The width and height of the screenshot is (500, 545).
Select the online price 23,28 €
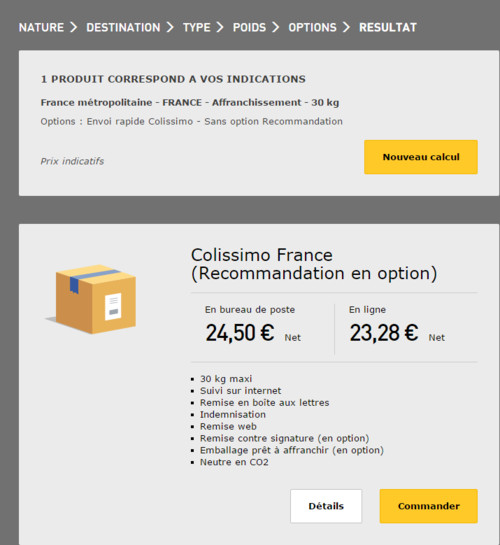(x=384, y=333)
